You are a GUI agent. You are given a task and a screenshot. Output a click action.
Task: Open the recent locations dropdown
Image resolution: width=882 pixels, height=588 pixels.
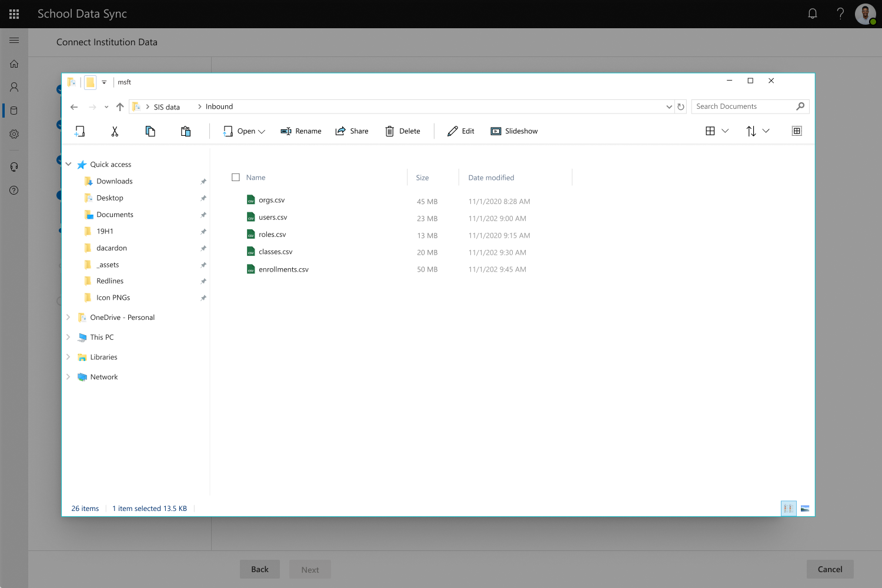tap(106, 107)
